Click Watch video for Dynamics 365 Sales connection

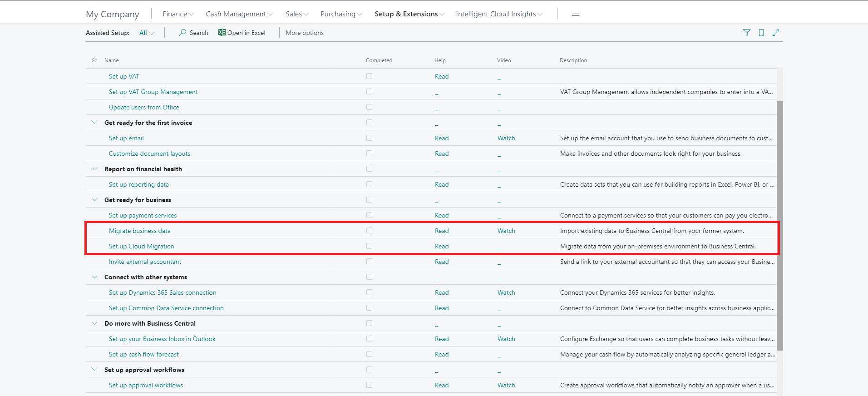point(506,292)
